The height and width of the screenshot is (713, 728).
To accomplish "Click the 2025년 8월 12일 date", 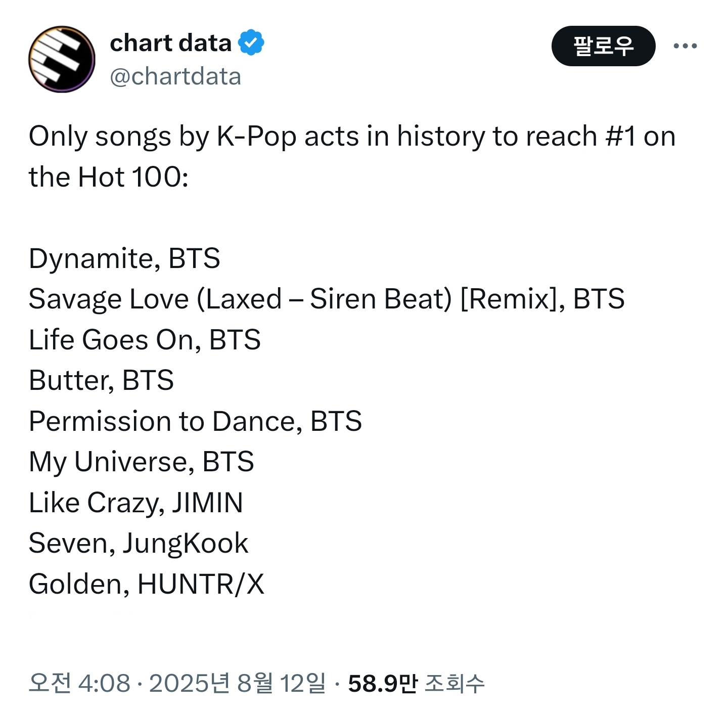I will pyautogui.click(x=237, y=683).
